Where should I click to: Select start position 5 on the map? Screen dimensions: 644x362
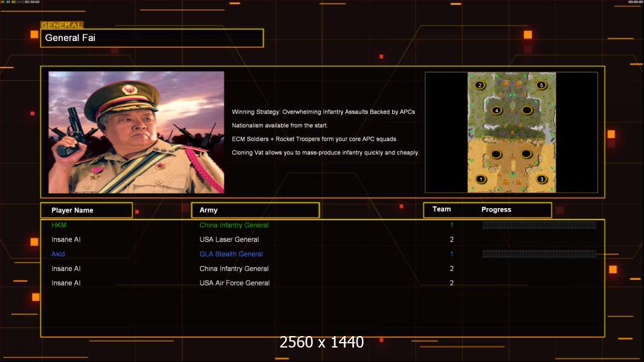(x=541, y=85)
